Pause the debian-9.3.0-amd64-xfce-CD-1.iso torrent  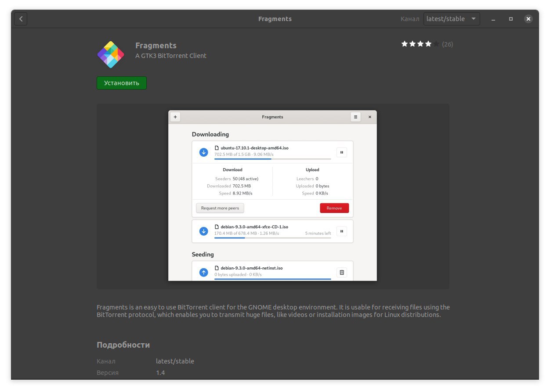coord(342,231)
